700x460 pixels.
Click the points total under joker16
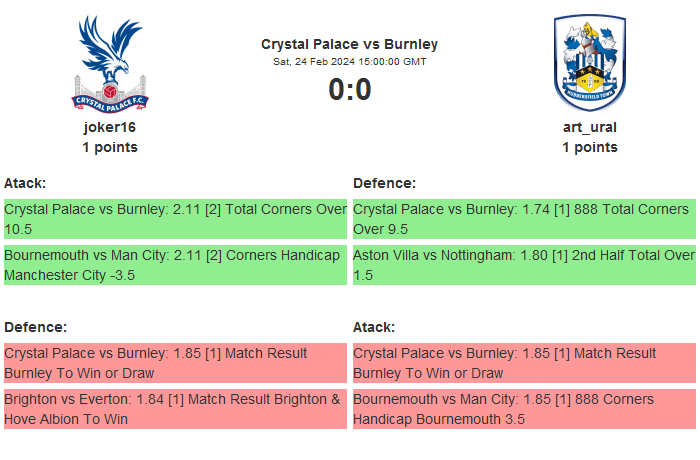(110, 147)
